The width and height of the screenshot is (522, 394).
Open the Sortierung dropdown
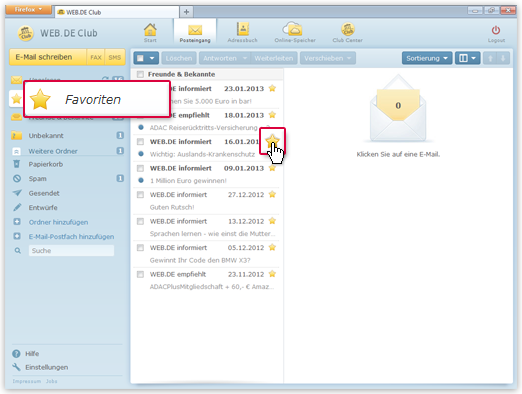point(427,58)
